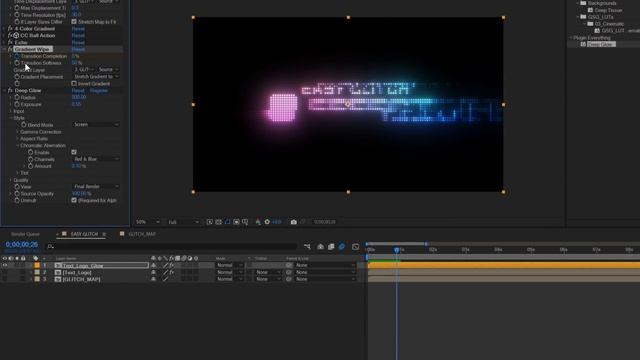Switch to the Render Queue tab
Image resolution: width=640 pixels, height=360 pixels.
[x=25, y=234]
